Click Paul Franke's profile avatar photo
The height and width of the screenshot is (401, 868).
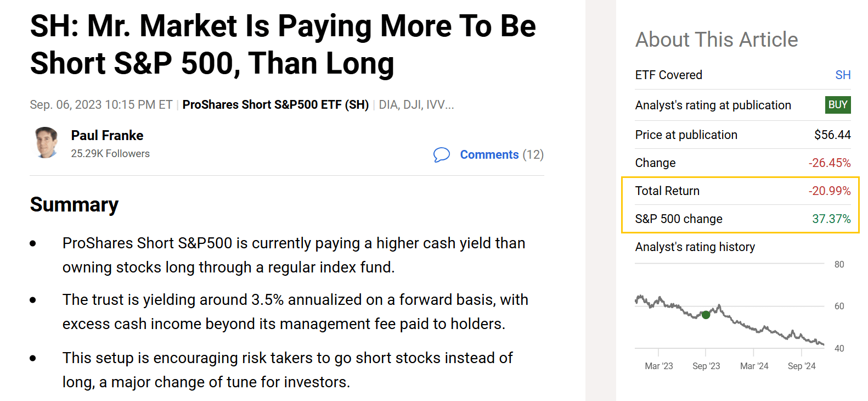point(46,143)
